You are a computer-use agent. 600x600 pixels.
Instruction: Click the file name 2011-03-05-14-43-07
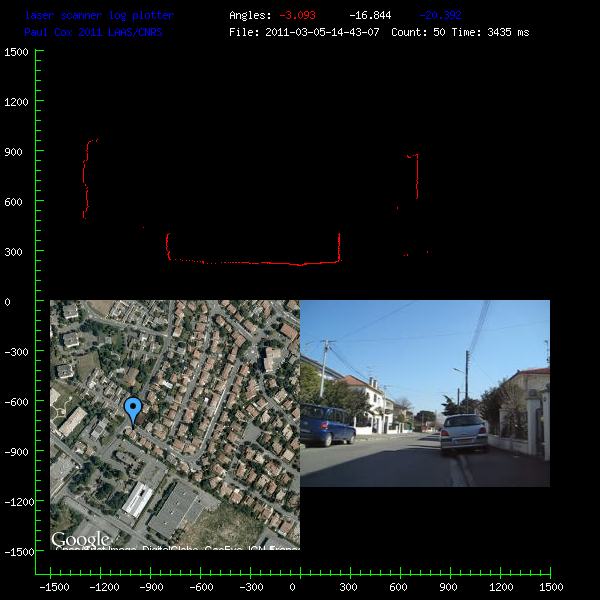pos(322,32)
